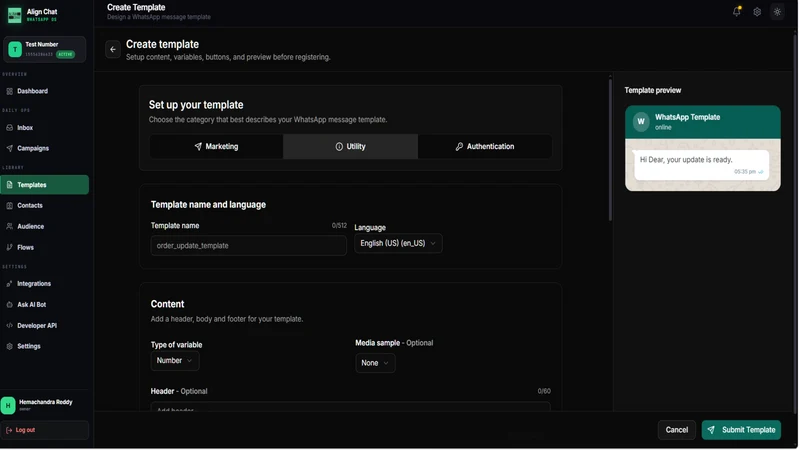Viewport: 800px width, 450px height.
Task: Open the Test Number account card
Action: click(44, 49)
